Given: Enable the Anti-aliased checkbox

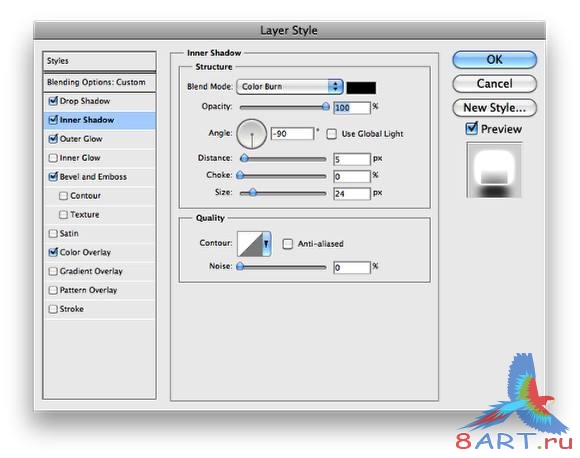Looking at the screenshot, I should pyautogui.click(x=287, y=244).
